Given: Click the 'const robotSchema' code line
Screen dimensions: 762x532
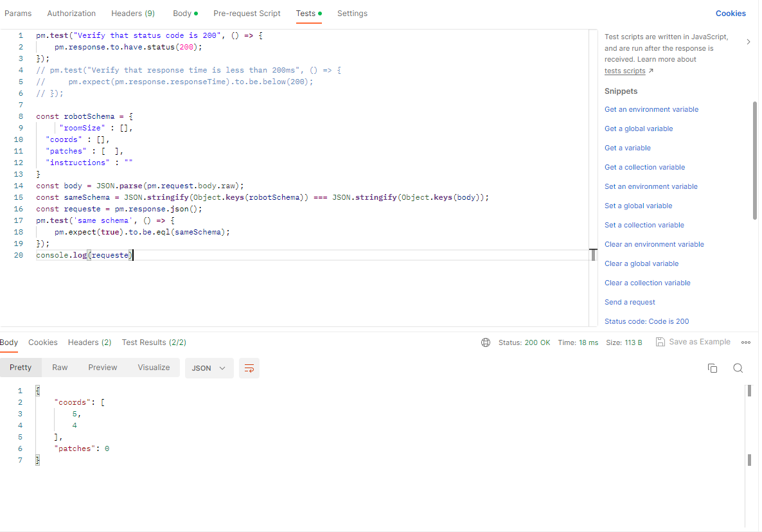Looking at the screenshot, I should coord(85,116).
